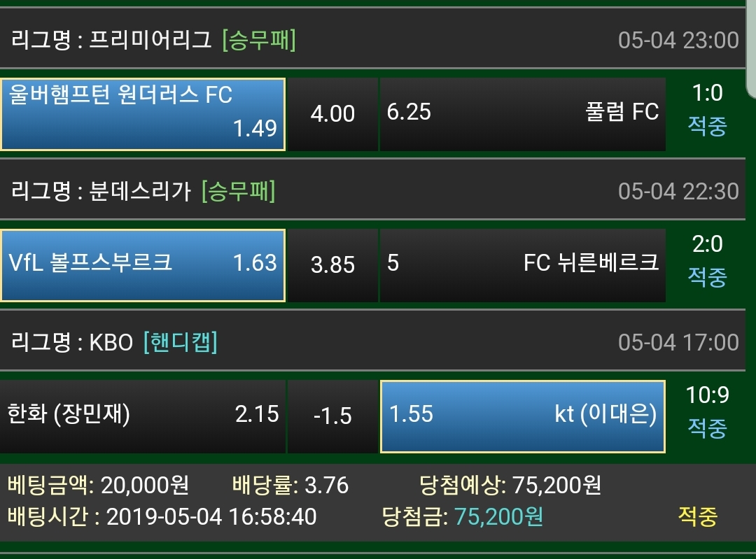Click the 베팅금액 20,000원 stake amount
Image resolution: width=756 pixels, height=559 pixels.
click(144, 485)
